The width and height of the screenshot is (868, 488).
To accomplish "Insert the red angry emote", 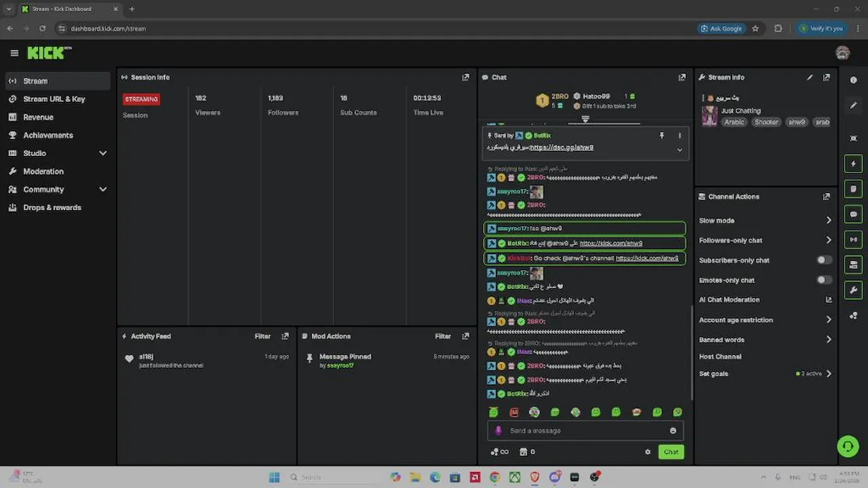I will tap(514, 412).
